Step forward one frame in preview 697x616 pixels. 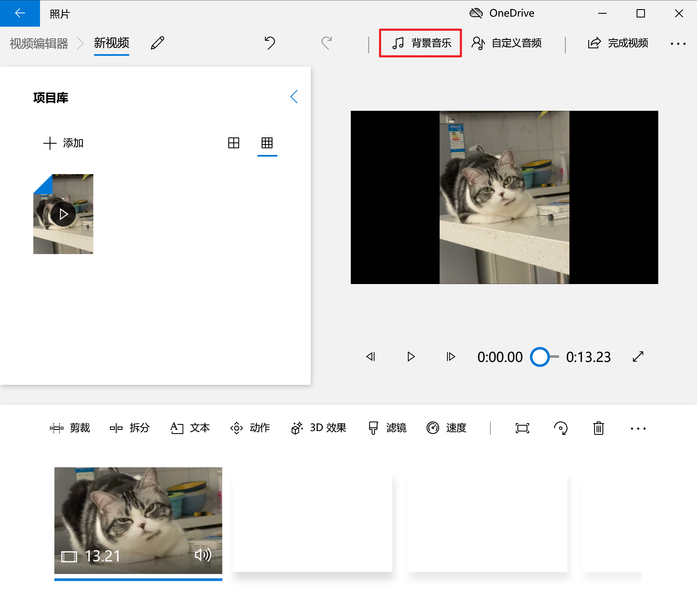point(451,357)
